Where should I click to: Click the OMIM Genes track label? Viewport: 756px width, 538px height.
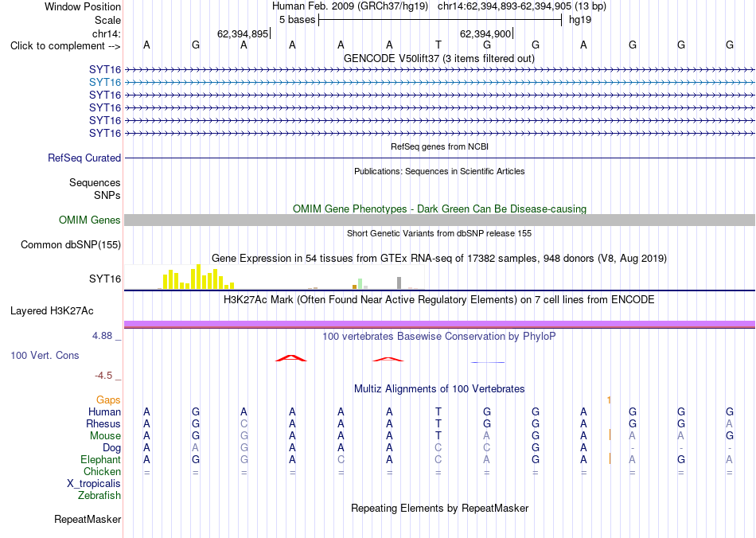pyautogui.click(x=90, y=220)
